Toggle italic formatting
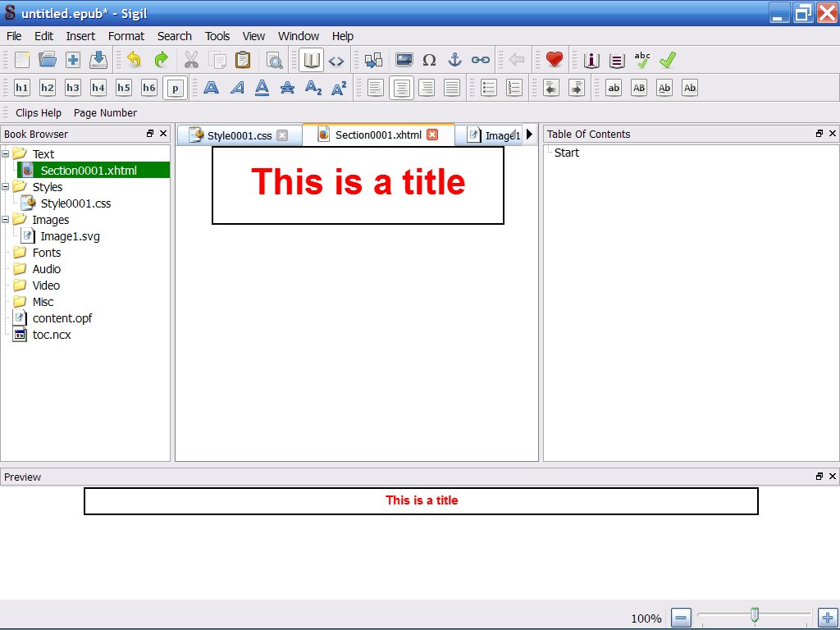 tap(237, 88)
